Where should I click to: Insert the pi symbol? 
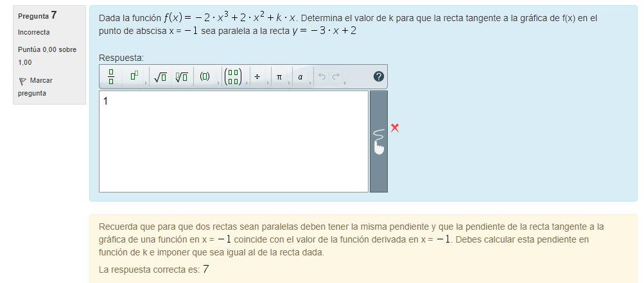click(279, 77)
